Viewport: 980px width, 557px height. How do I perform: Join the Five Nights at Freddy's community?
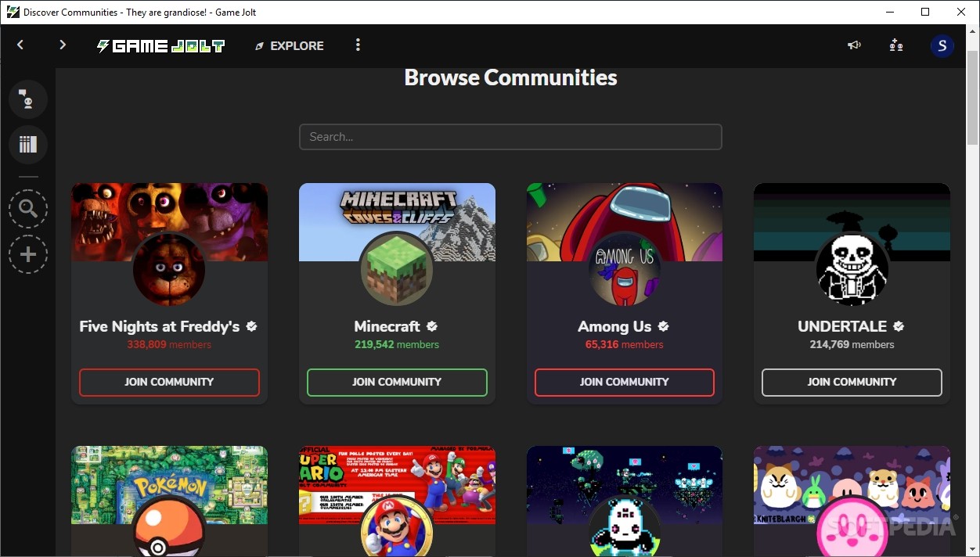[x=169, y=383]
